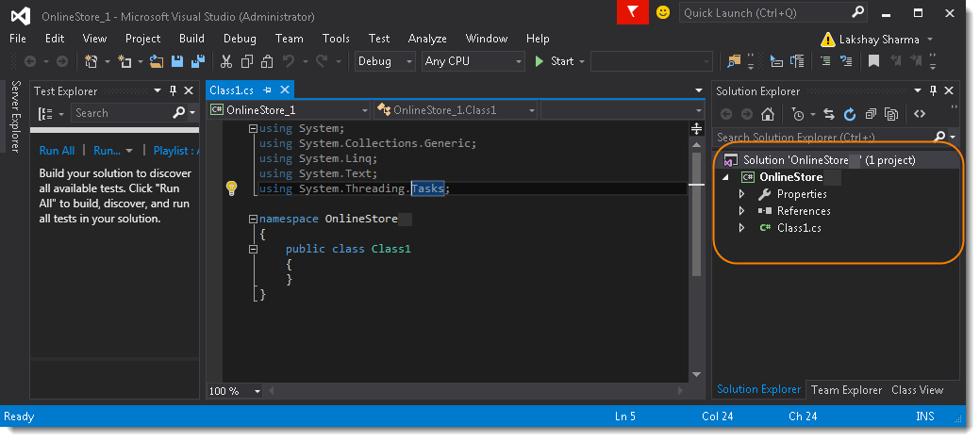The width and height of the screenshot is (980, 441).
Task: Open the OnlineStore_1.Class1 type dropdown
Action: pyautogui.click(x=456, y=110)
